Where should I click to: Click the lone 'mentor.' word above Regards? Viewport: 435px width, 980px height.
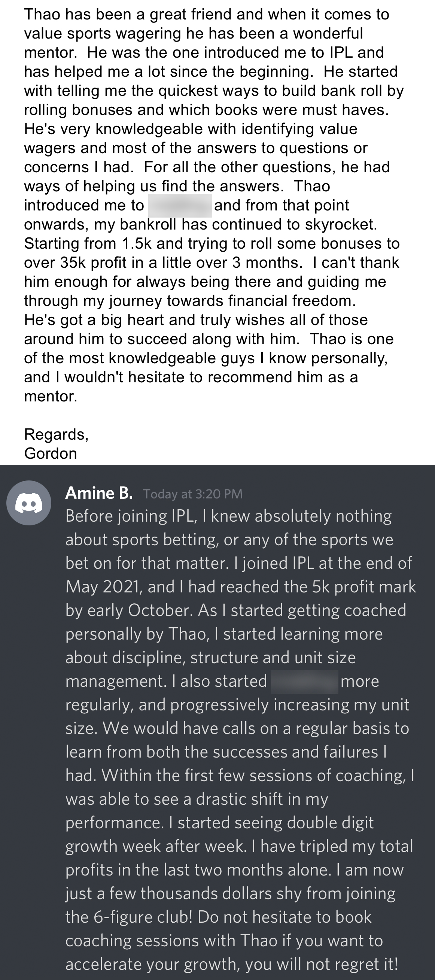(51, 397)
